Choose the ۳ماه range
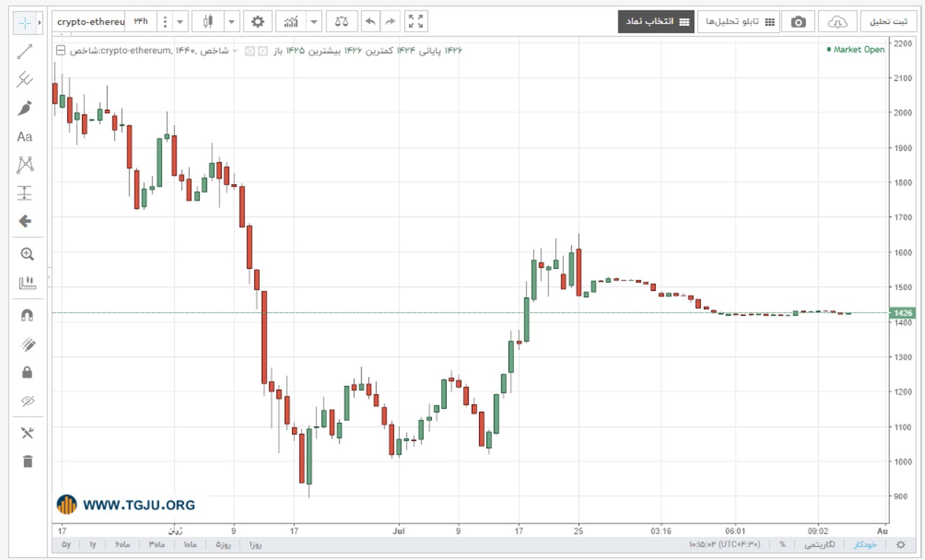 pyautogui.click(x=156, y=545)
